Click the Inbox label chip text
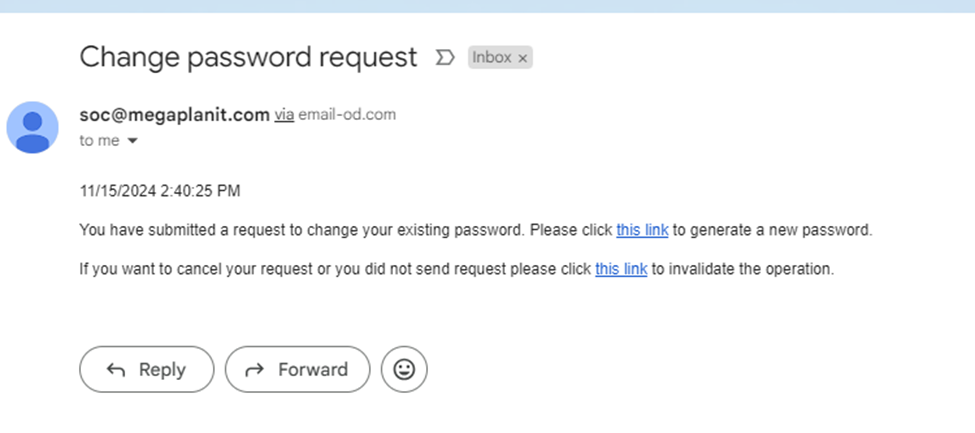The height and width of the screenshot is (433, 975). click(x=492, y=58)
